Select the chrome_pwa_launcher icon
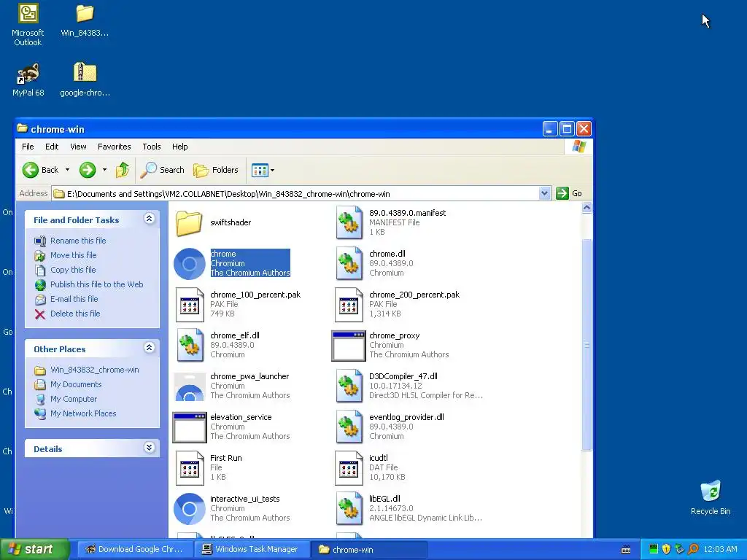This screenshot has height=560, width=747. [189, 386]
